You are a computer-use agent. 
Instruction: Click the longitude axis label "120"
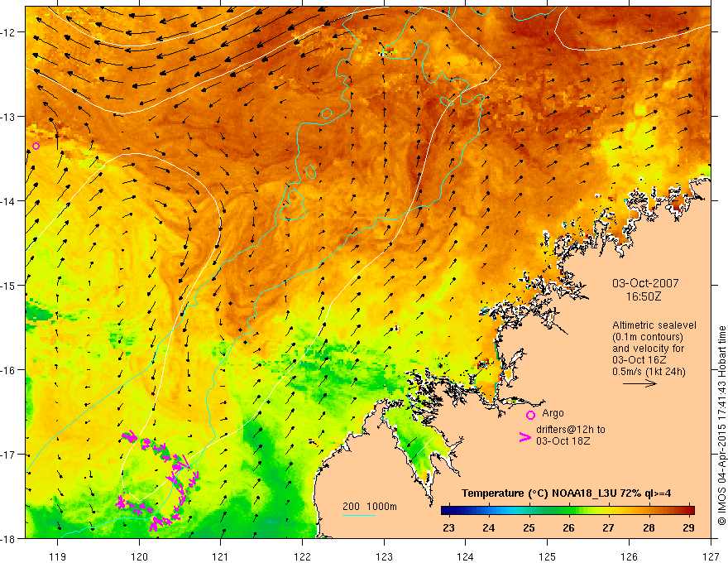139,556
